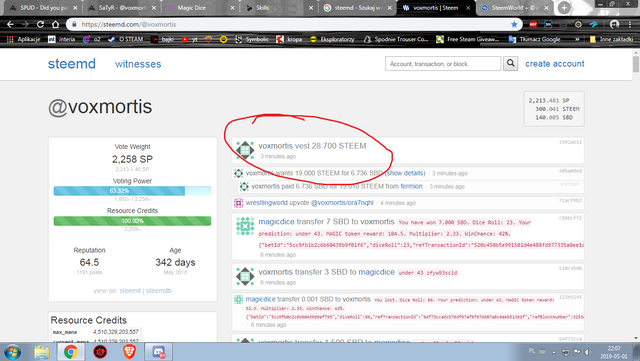This screenshot has width=640, height=361.
Task: Click the steemd logo link
Action: click(x=72, y=64)
